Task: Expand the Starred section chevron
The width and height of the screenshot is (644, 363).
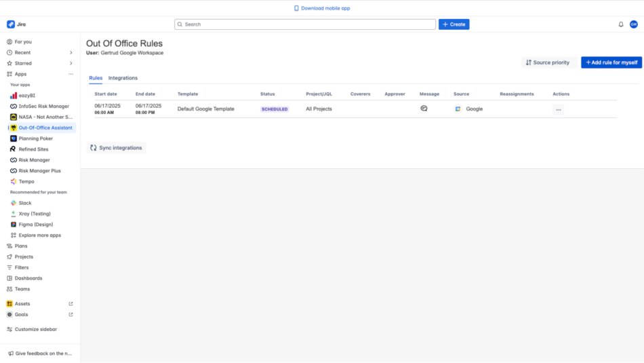Action: (71, 63)
